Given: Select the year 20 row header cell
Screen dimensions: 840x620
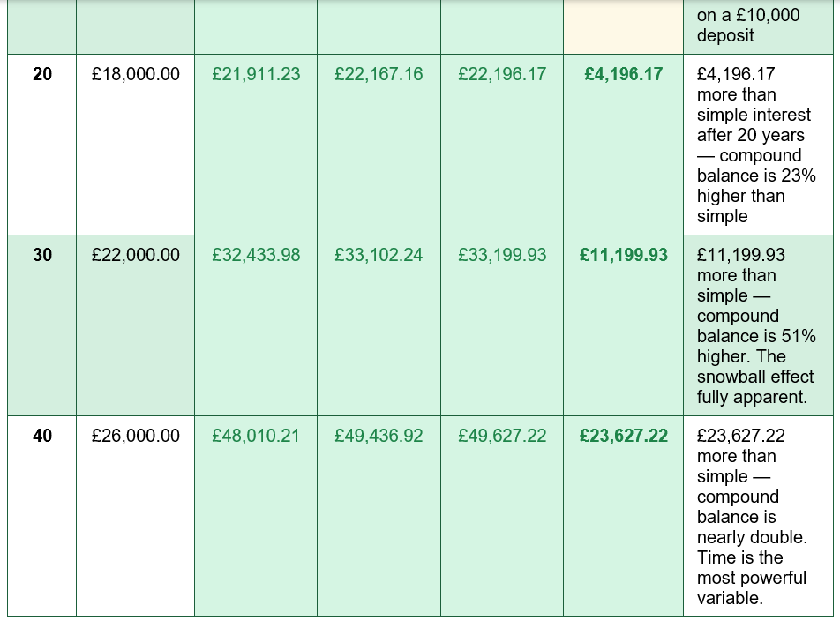Looking at the screenshot, I should click(x=41, y=145).
